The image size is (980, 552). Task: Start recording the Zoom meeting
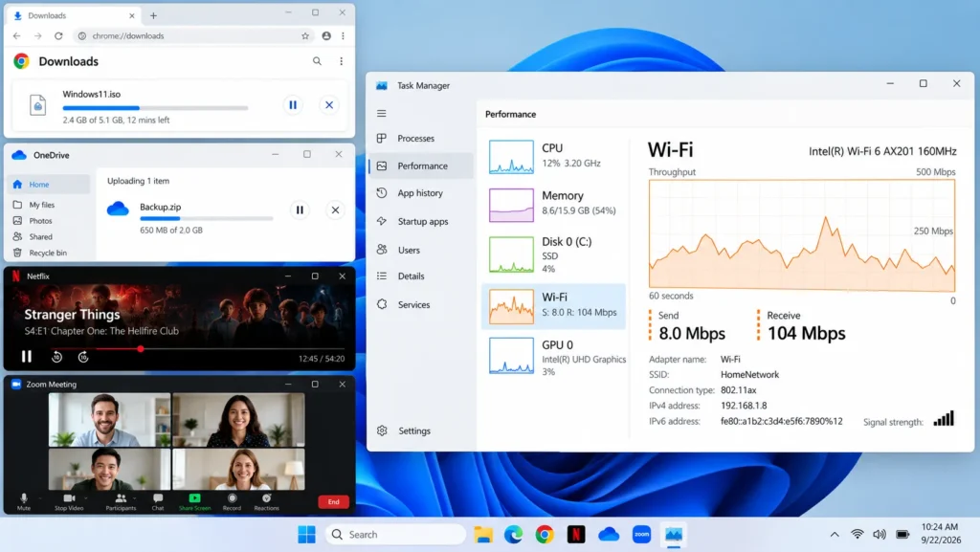tap(232, 501)
